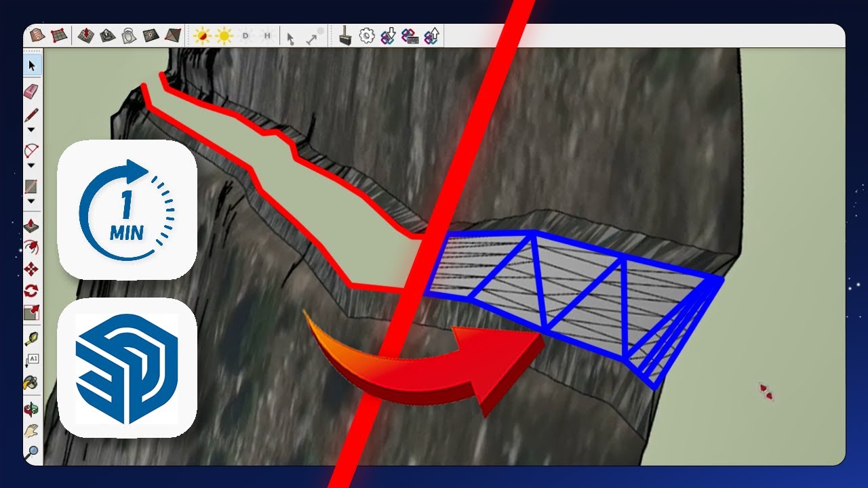The height and width of the screenshot is (488, 868).
Task: Select the A1 Text label tool
Action: (x=33, y=359)
